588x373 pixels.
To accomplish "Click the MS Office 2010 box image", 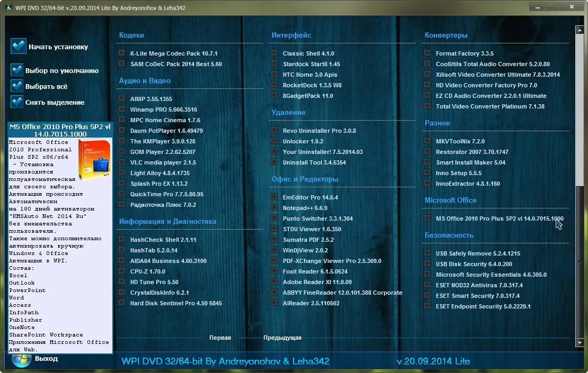I will click(94, 160).
